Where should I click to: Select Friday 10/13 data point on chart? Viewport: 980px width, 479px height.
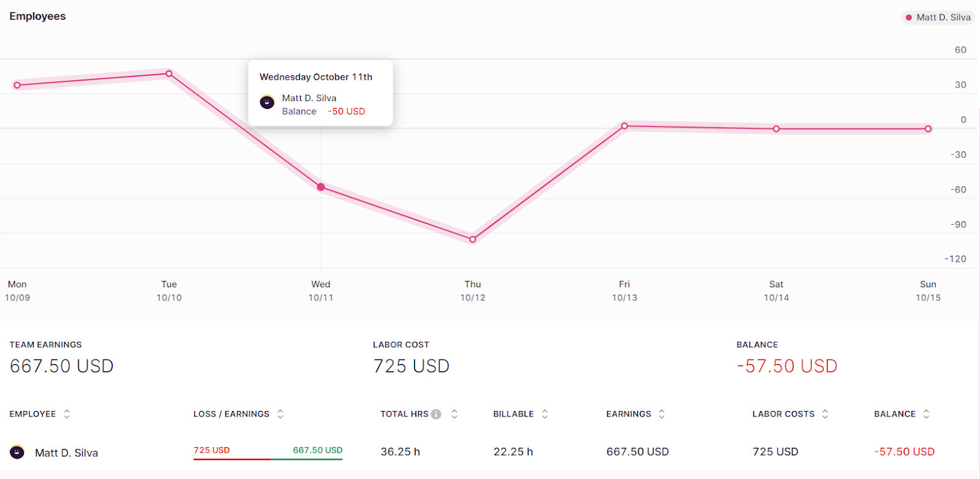[625, 126]
